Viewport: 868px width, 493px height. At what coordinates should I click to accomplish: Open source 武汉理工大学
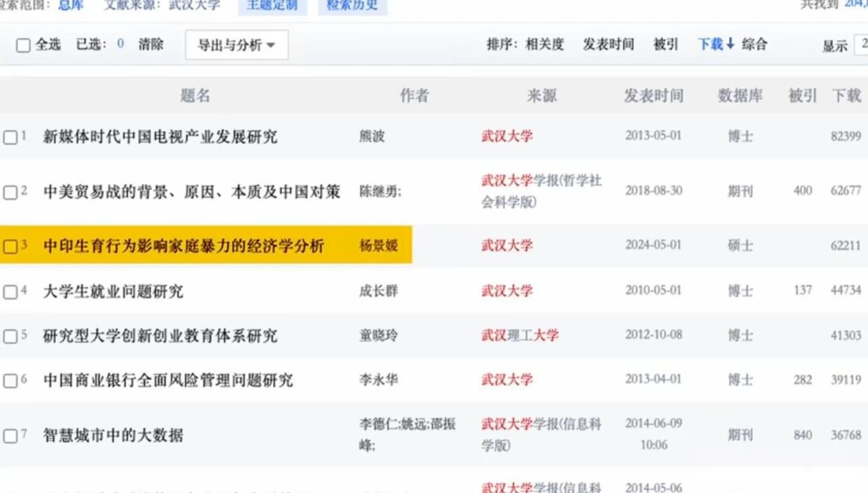pyautogui.click(x=520, y=335)
